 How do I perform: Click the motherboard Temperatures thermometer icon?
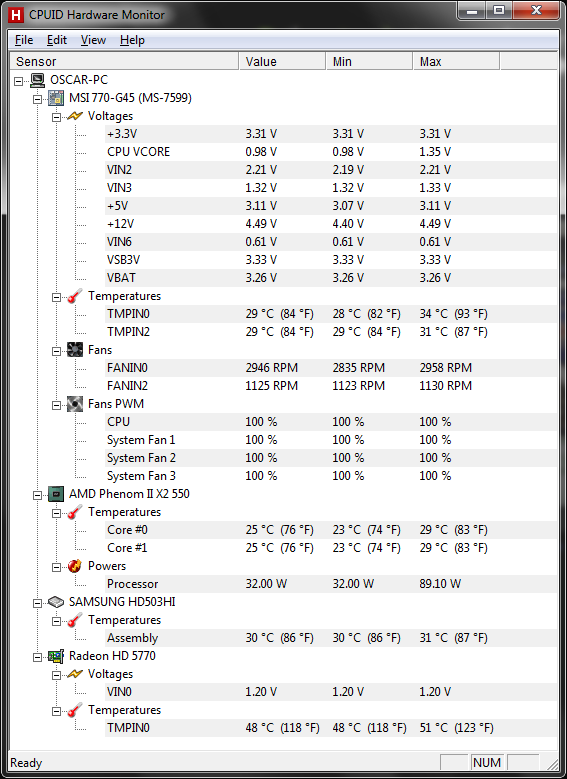click(75, 297)
